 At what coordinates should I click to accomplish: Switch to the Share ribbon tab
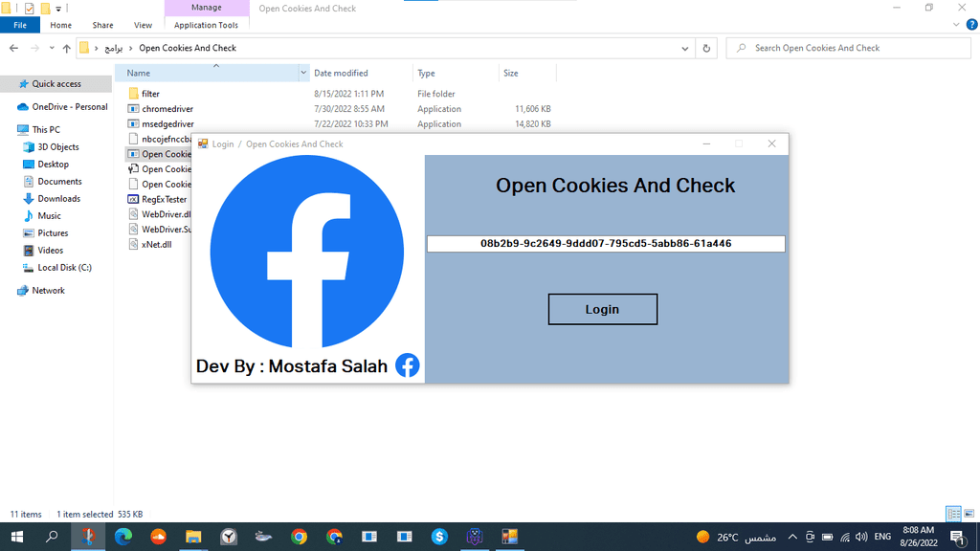click(x=102, y=25)
